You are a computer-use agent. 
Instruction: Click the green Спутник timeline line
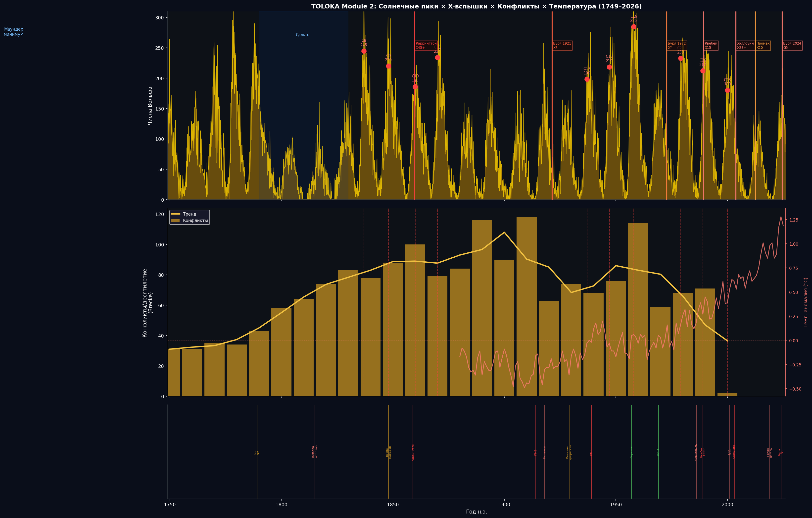pos(632,452)
